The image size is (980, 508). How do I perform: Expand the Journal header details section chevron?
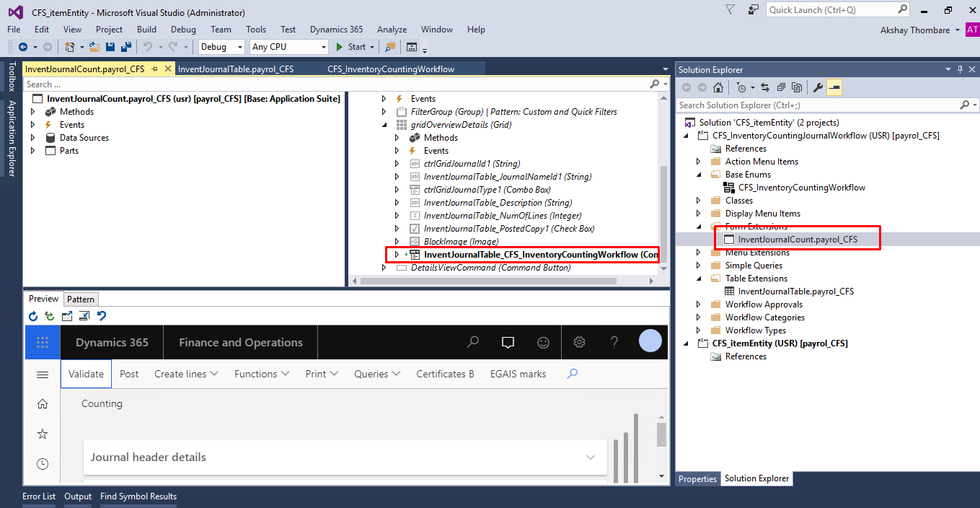(x=591, y=457)
